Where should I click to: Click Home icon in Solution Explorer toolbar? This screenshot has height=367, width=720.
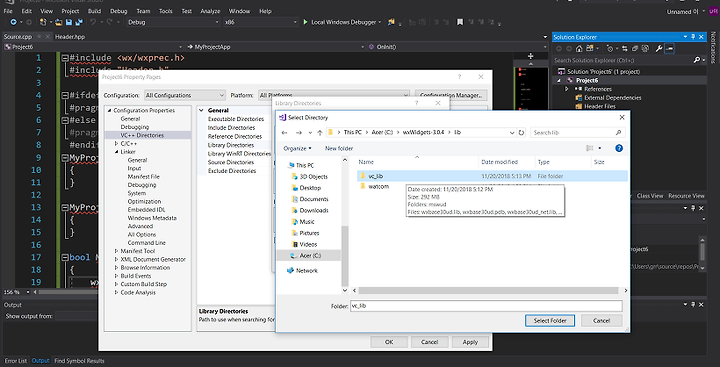point(579,49)
